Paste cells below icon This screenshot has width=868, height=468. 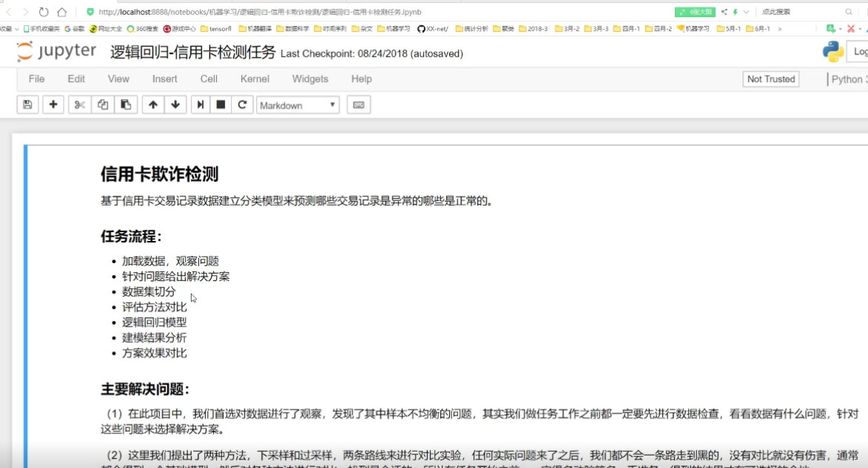pyautogui.click(x=126, y=105)
